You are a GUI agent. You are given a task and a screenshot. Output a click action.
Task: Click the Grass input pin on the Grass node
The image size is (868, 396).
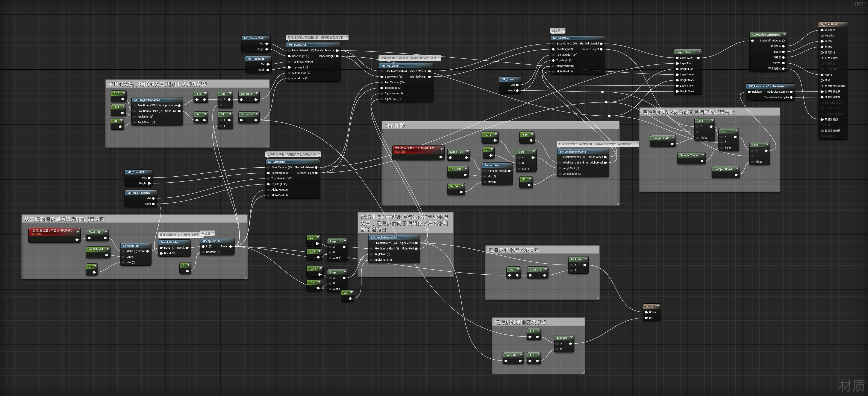coord(646,312)
